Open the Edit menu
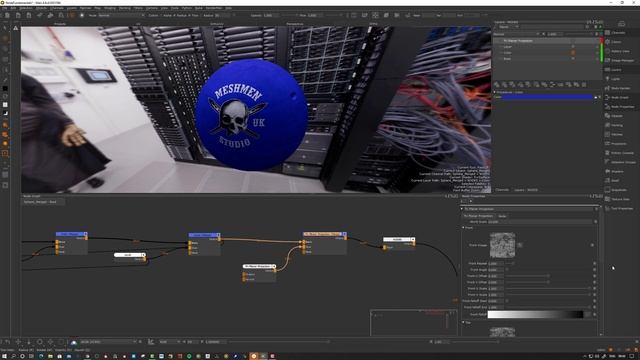 pos(13,8)
